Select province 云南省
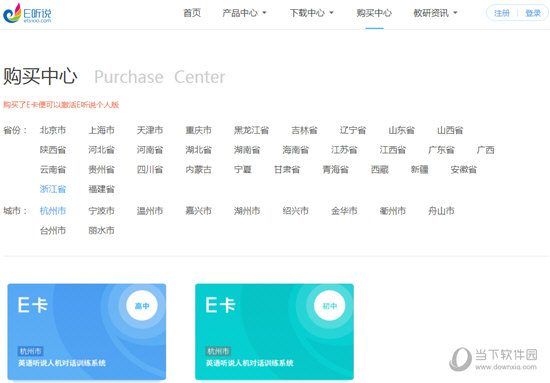This screenshot has width=550, height=383. pos(53,169)
